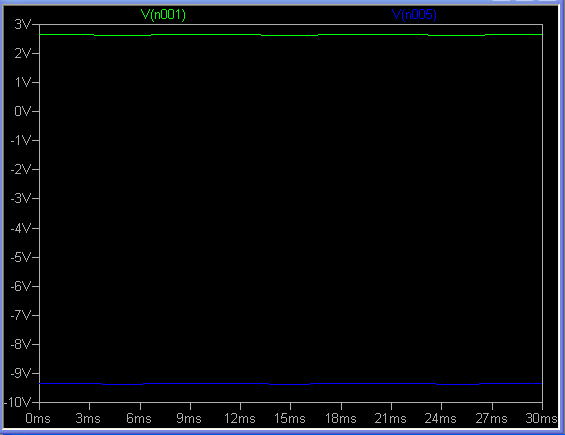Click the -5V tick label on the vertical axis
Image resolution: width=565 pixels, height=435 pixels.
pos(21,257)
